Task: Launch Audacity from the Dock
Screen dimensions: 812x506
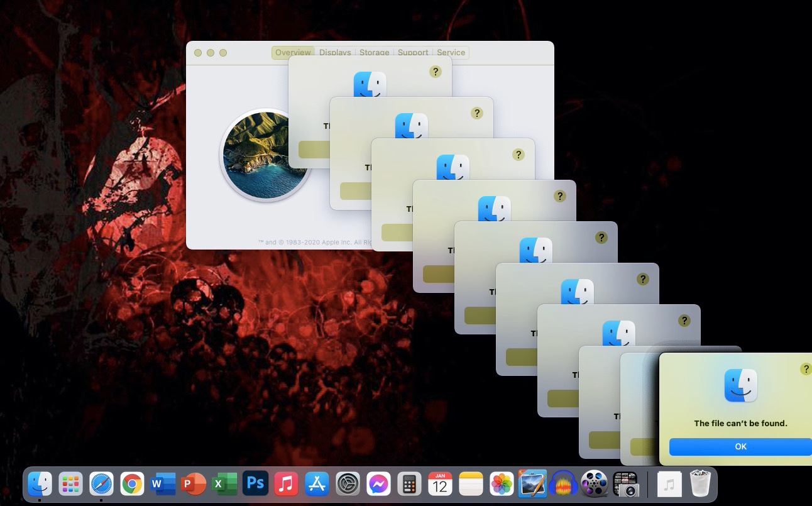Action: pos(563,484)
